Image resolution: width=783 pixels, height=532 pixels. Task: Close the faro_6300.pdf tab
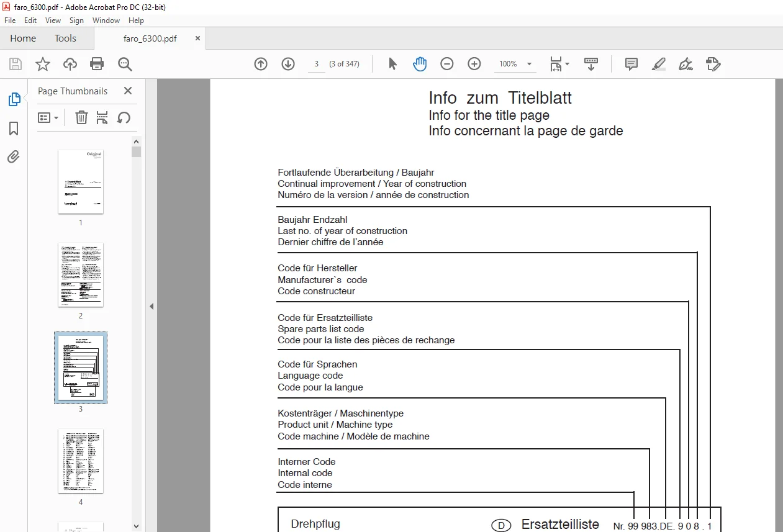coord(197,38)
